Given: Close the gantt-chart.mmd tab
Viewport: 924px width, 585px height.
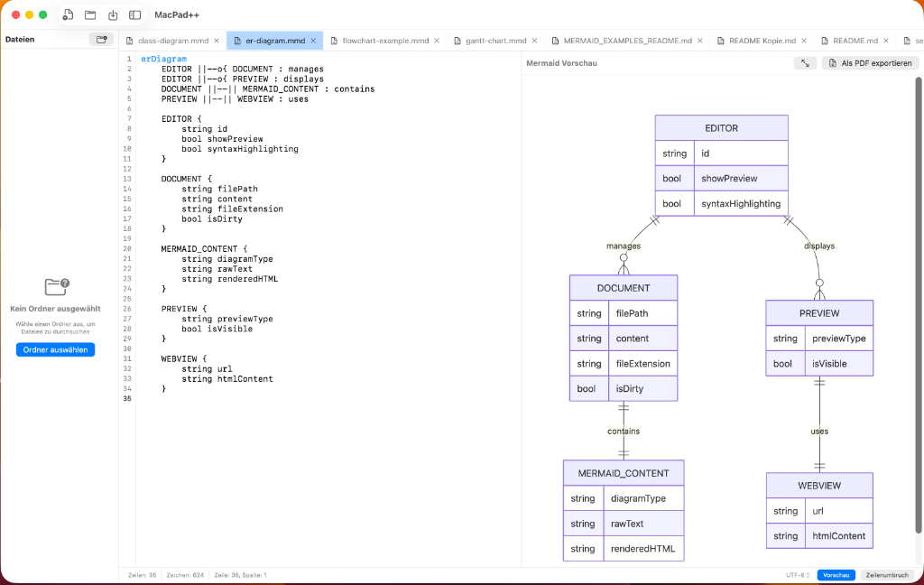Looking at the screenshot, I should click(x=534, y=41).
